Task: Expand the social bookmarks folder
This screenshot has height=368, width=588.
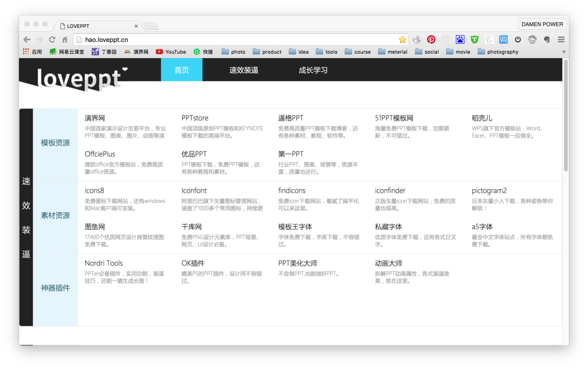Action: (x=427, y=52)
